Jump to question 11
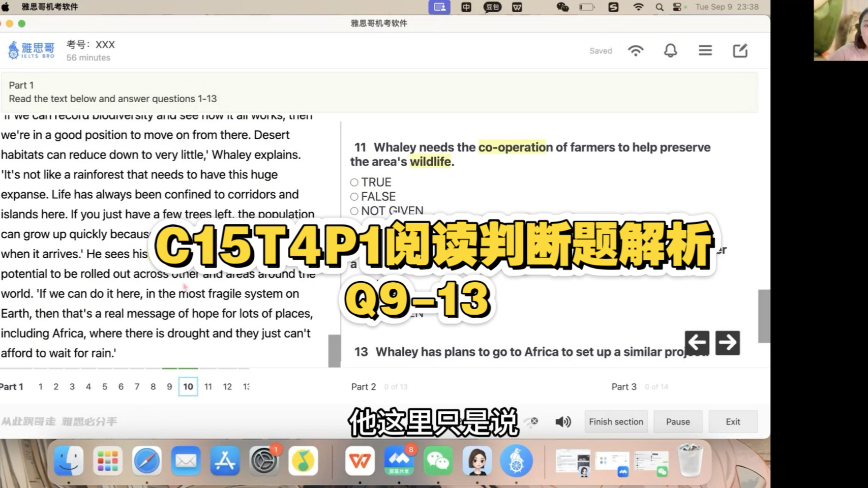Screen dimensions: 868x488 [x=208, y=386]
